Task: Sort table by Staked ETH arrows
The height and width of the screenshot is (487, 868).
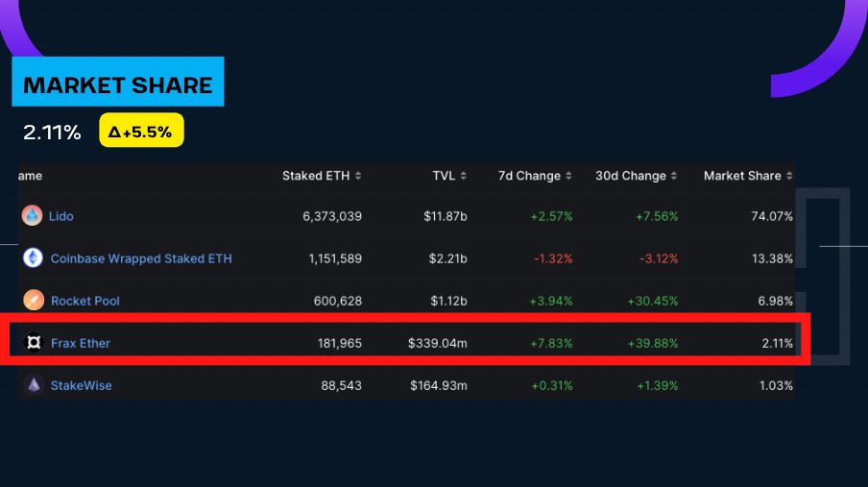Action: click(x=358, y=176)
